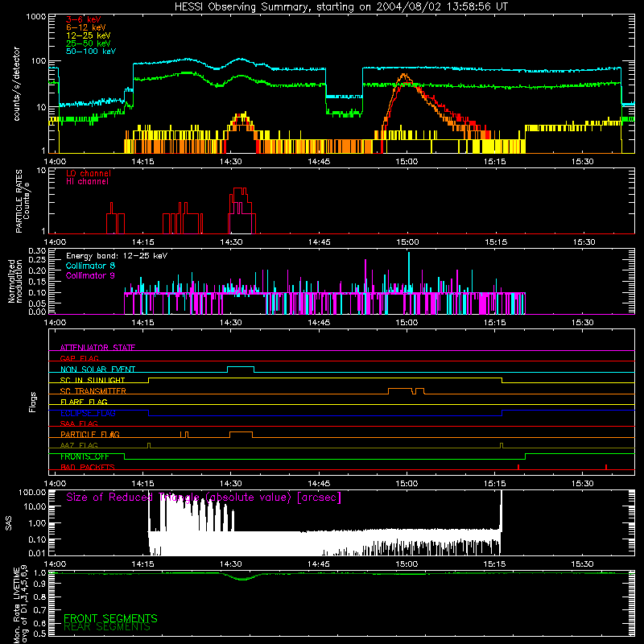Viewport: 644px width, 644px height.
Task: Click the Size of Reduced Triangle label
Action: point(204,497)
